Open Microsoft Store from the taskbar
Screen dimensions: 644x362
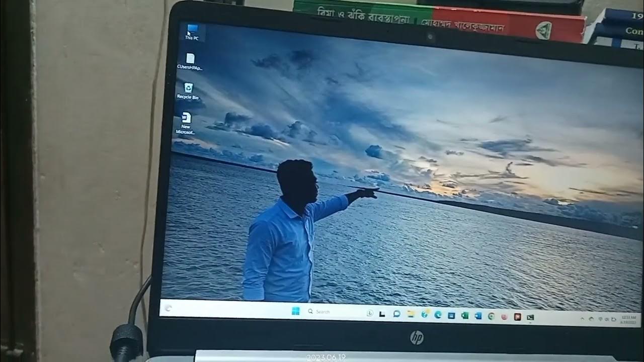[x=451, y=316]
